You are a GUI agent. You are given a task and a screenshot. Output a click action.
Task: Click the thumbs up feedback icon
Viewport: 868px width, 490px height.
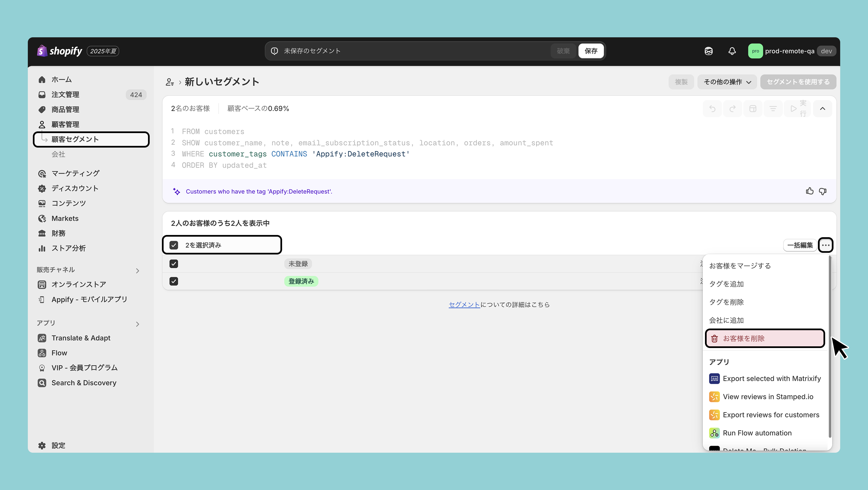tap(809, 191)
